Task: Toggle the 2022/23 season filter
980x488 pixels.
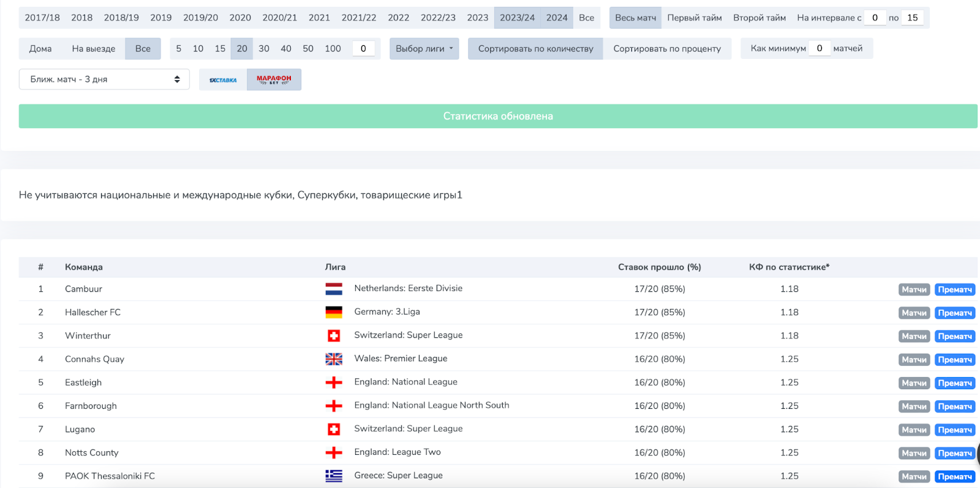Action: coord(438,18)
